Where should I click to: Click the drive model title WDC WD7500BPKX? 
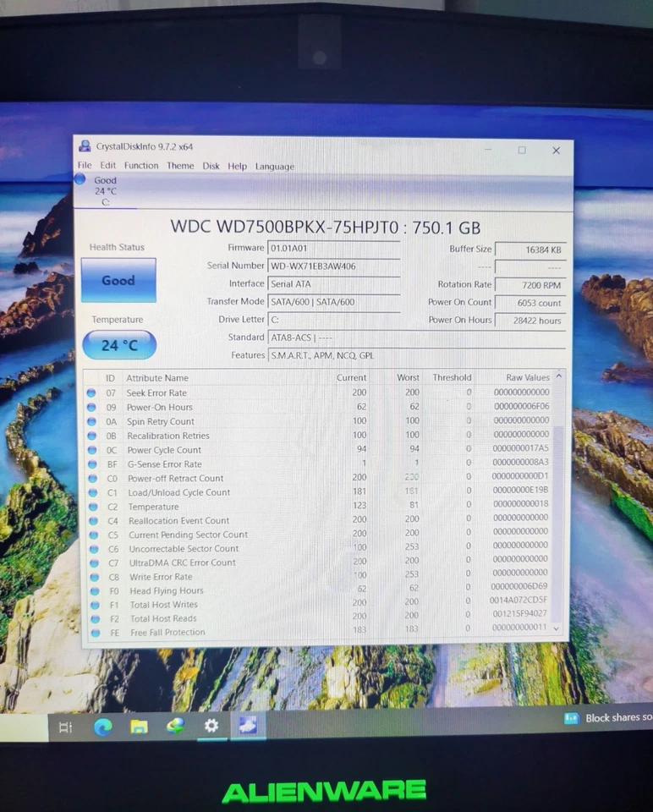325,227
